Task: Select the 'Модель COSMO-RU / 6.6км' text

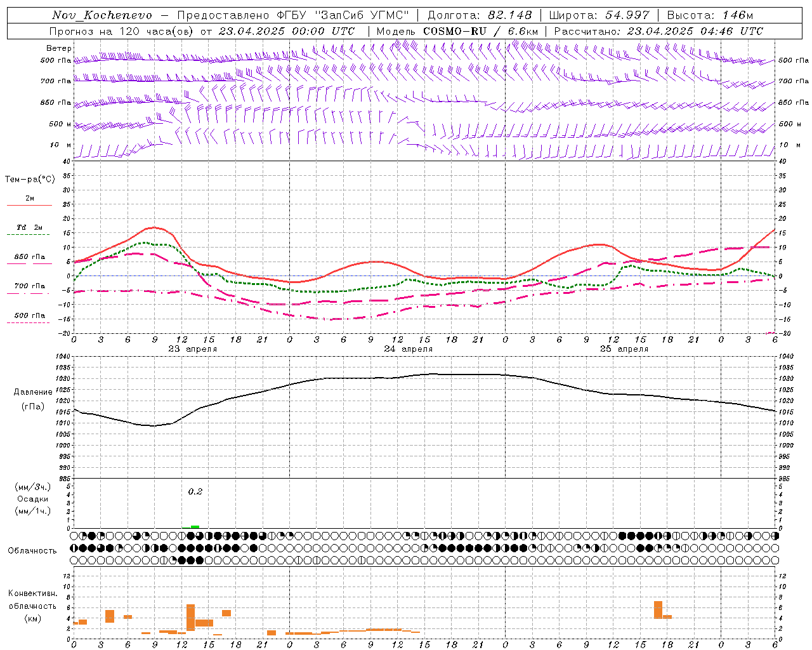Action: click(457, 31)
